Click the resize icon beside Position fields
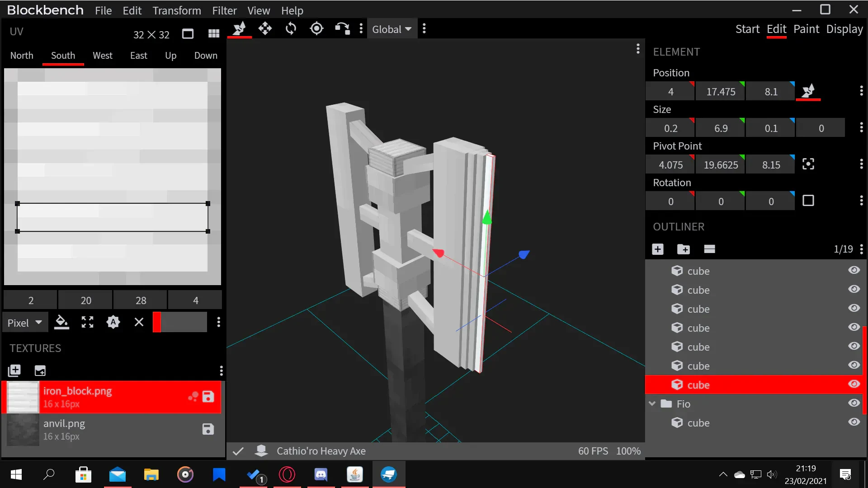868x488 pixels. click(x=808, y=91)
